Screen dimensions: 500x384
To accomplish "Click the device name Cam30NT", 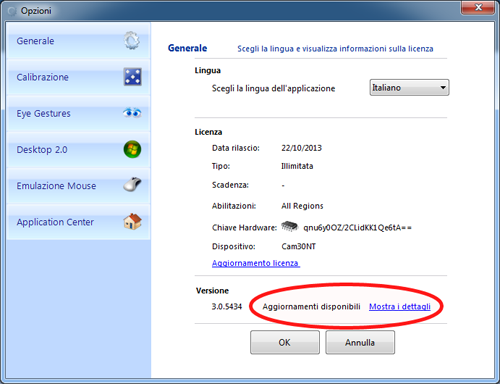I will point(298,247).
